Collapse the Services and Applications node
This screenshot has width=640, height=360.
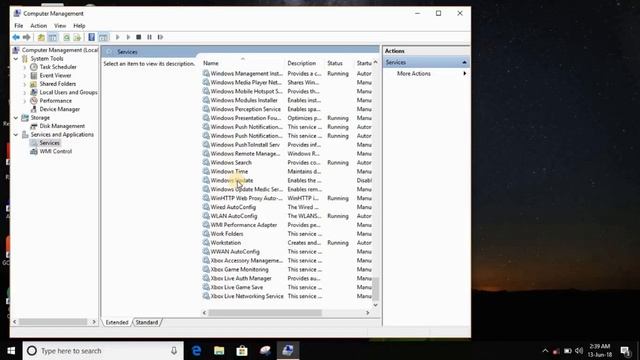(x=16, y=134)
